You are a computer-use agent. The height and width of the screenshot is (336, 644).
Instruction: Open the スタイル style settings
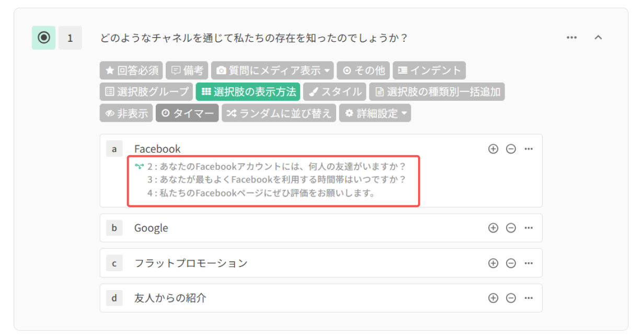[335, 92]
